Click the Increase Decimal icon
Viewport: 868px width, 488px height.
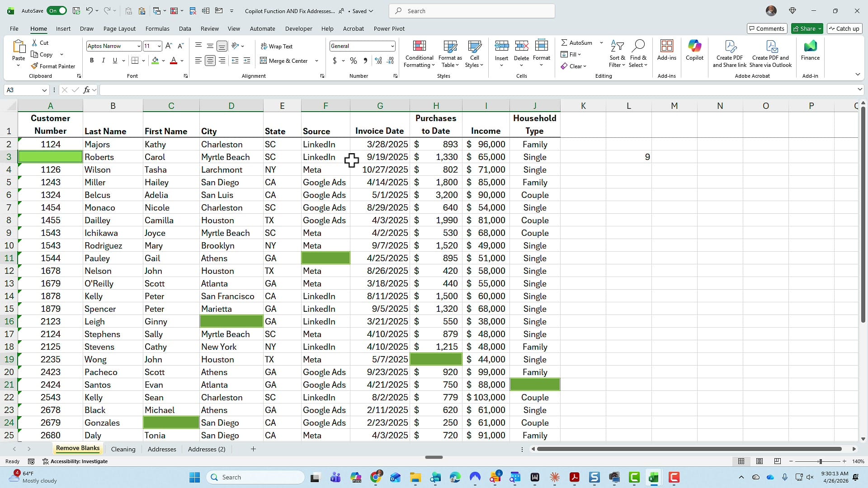pos(378,61)
